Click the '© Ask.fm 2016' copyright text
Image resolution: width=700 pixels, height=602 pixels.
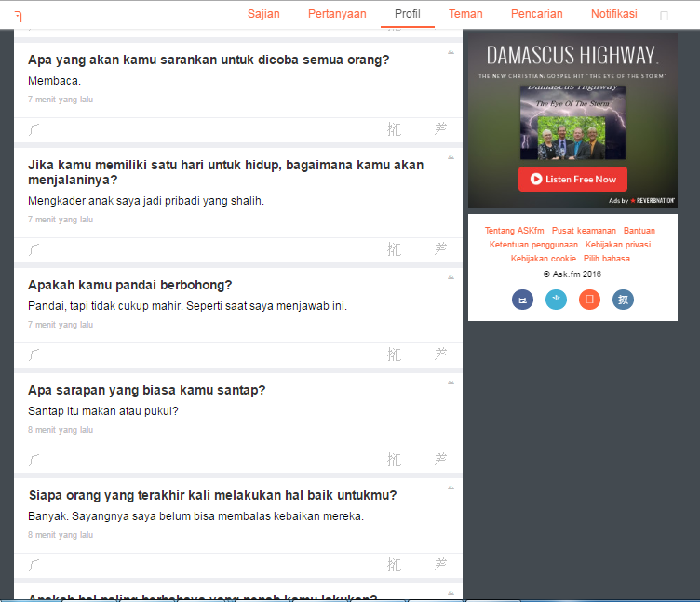click(572, 274)
